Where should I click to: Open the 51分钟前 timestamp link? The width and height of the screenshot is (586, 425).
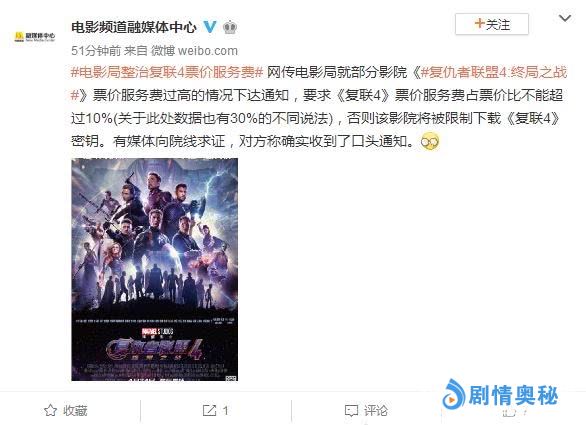[x=96, y=50]
